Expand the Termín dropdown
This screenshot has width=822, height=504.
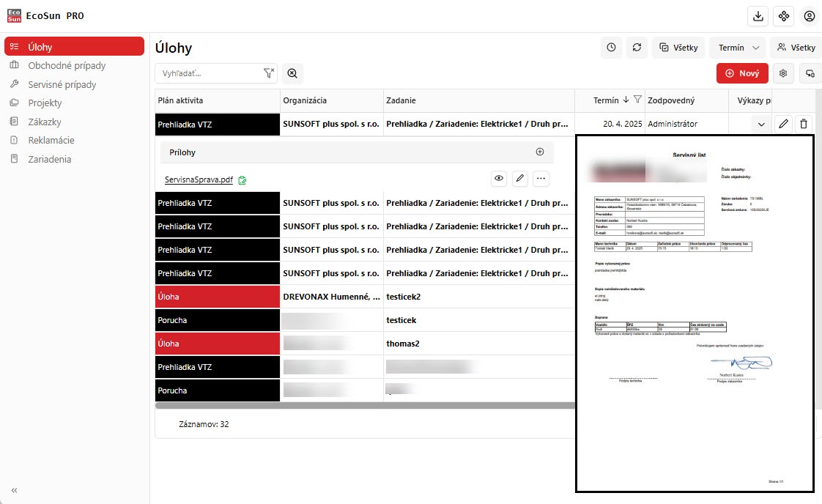coord(737,48)
